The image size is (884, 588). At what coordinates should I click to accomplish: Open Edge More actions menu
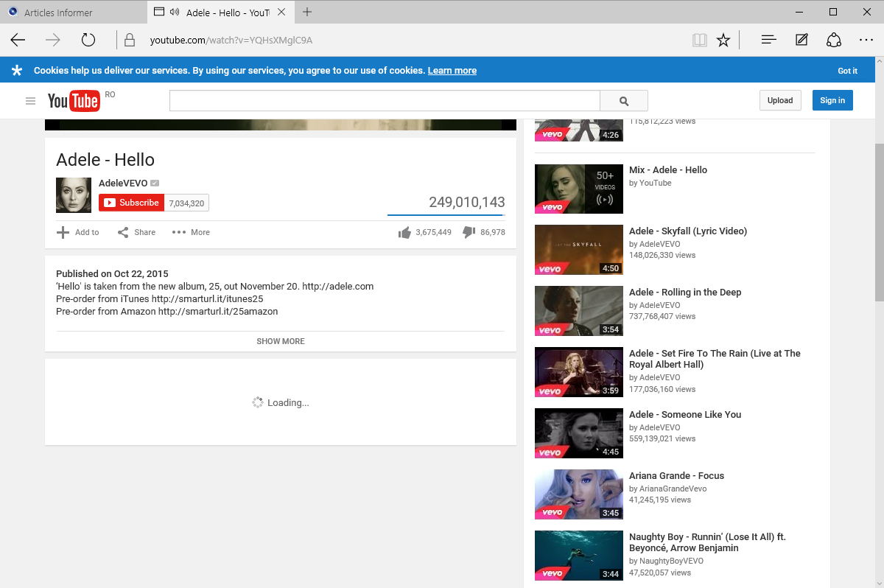pos(866,40)
